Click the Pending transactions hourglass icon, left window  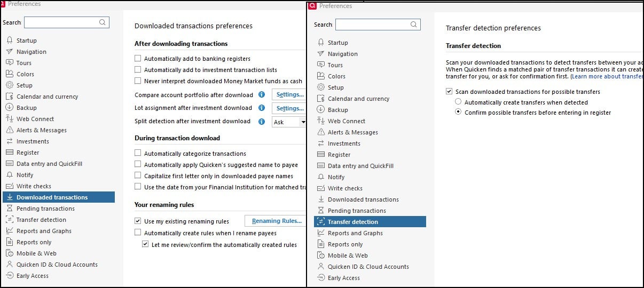pos(10,209)
